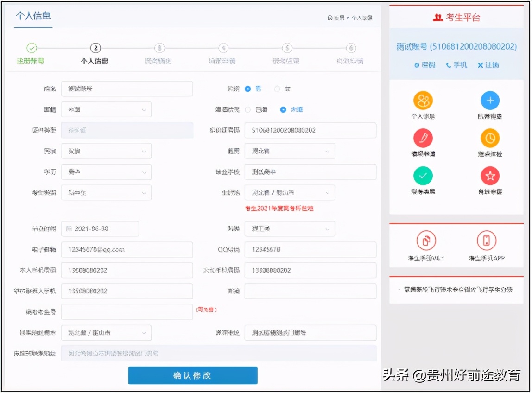Open the 民族 ethnicity dropdown
This screenshot has height=393, width=532.
(x=106, y=151)
